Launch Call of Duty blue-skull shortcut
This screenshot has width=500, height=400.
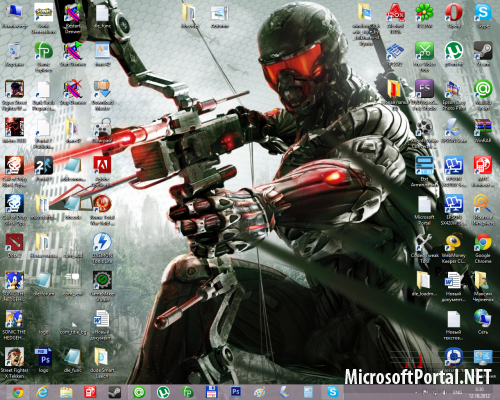[x=14, y=208]
